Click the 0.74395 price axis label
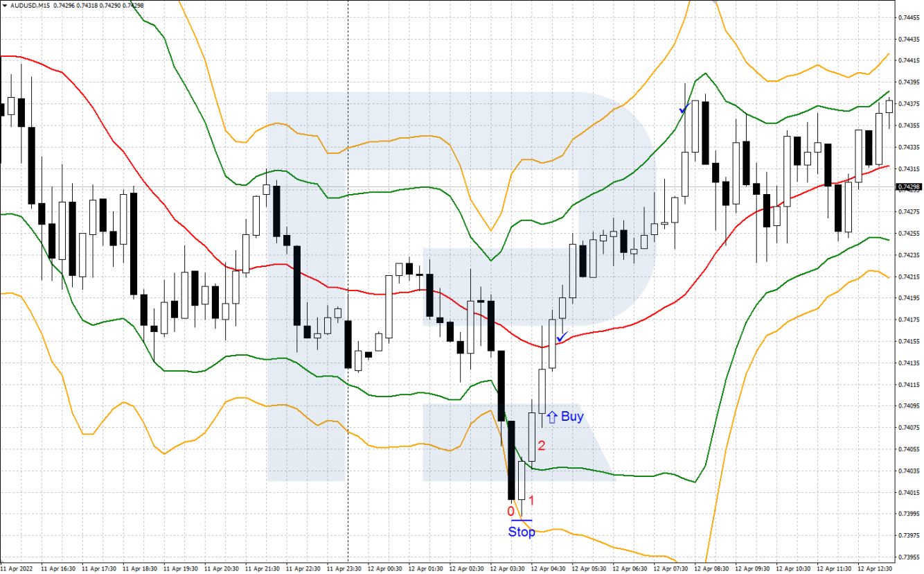This screenshot has width=924, height=574. pos(908,82)
